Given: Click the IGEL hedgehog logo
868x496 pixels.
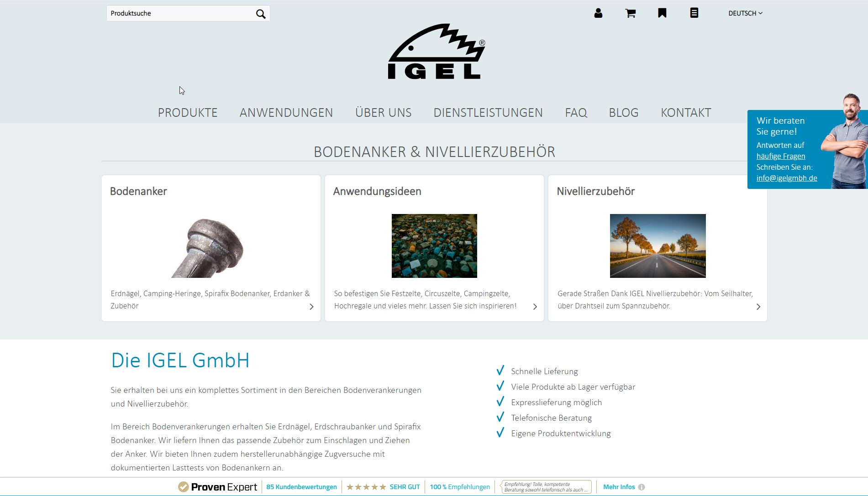Looking at the screenshot, I should pos(436,52).
